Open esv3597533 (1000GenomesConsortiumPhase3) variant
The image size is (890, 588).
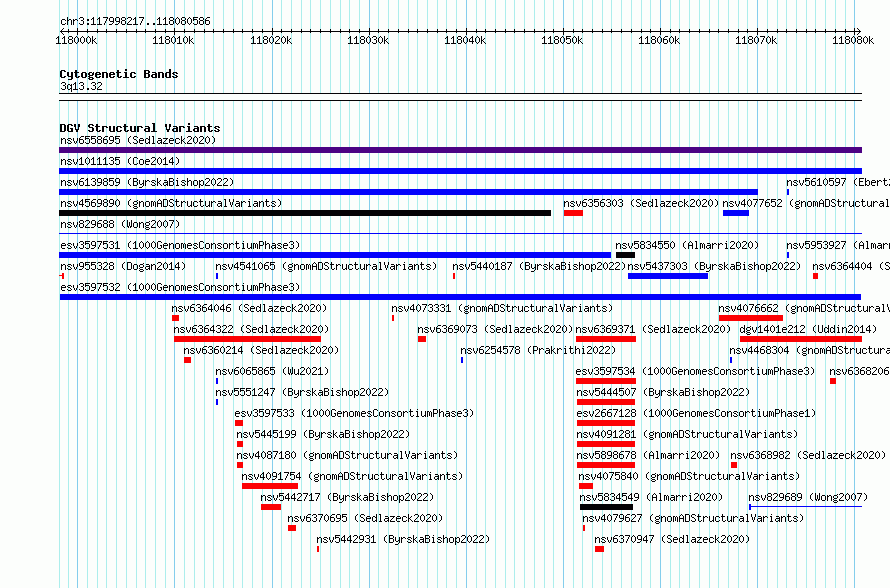pos(354,413)
